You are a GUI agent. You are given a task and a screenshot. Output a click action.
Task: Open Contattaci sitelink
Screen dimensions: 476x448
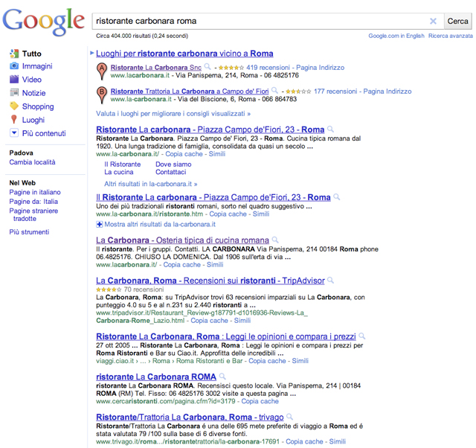click(170, 172)
